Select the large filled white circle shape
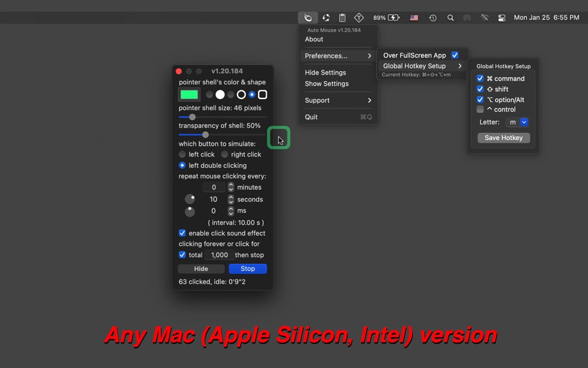Image resolution: width=588 pixels, height=368 pixels. [x=220, y=95]
